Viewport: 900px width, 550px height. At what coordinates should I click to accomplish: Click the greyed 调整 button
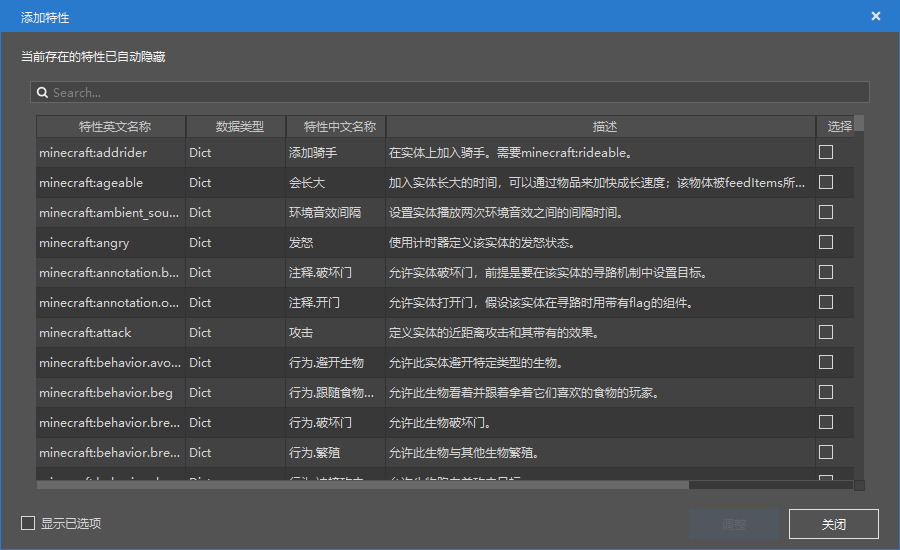click(734, 524)
